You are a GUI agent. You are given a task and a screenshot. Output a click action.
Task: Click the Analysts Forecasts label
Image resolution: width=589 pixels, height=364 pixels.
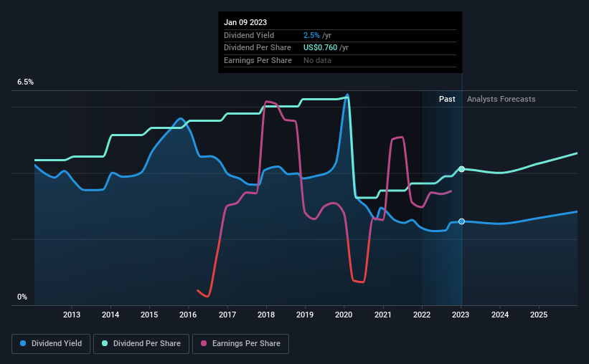click(x=501, y=99)
